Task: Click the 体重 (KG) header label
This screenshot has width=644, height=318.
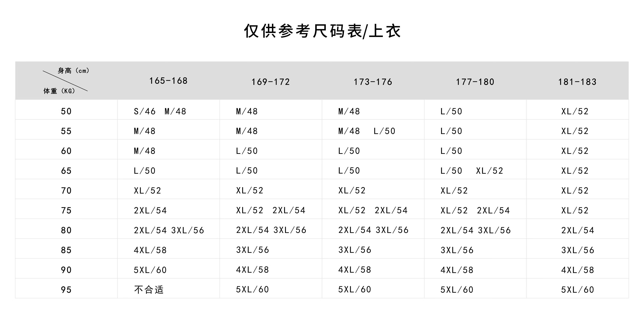Action: pyautogui.click(x=59, y=91)
